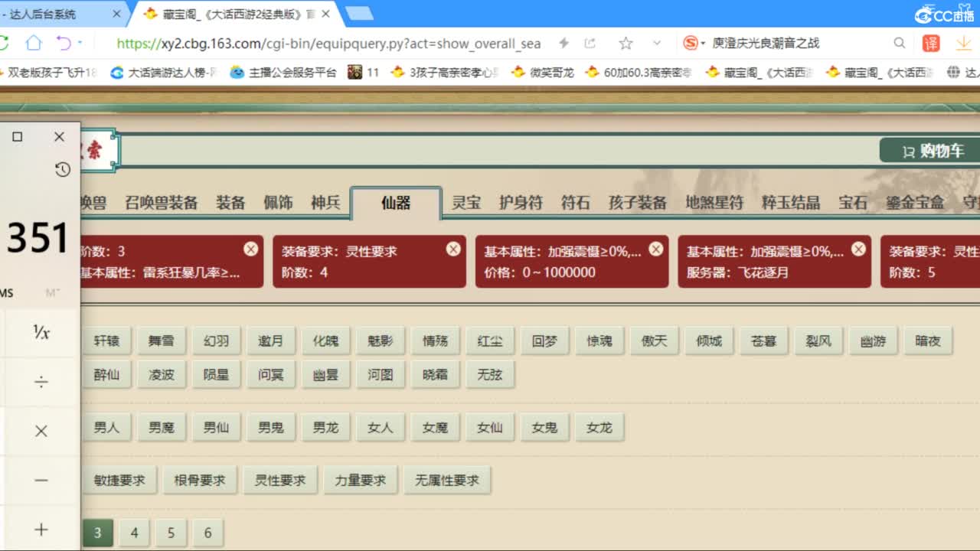This screenshot has width=980, height=551.
Task: Select the 轩辕 type filter
Action: [106, 341]
